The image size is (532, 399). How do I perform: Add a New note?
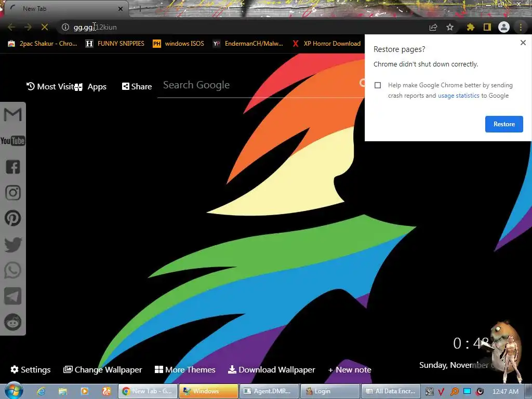350,369
